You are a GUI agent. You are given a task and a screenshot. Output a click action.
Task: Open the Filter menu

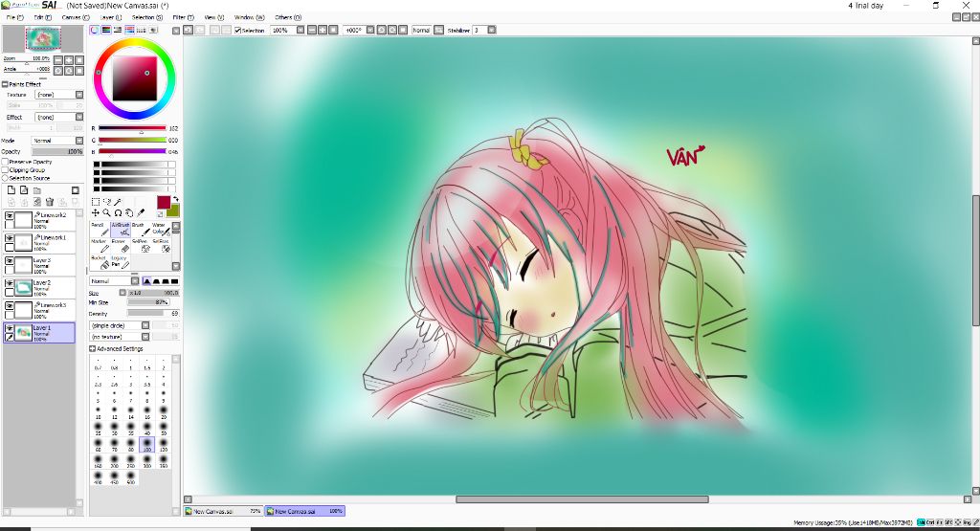(183, 17)
